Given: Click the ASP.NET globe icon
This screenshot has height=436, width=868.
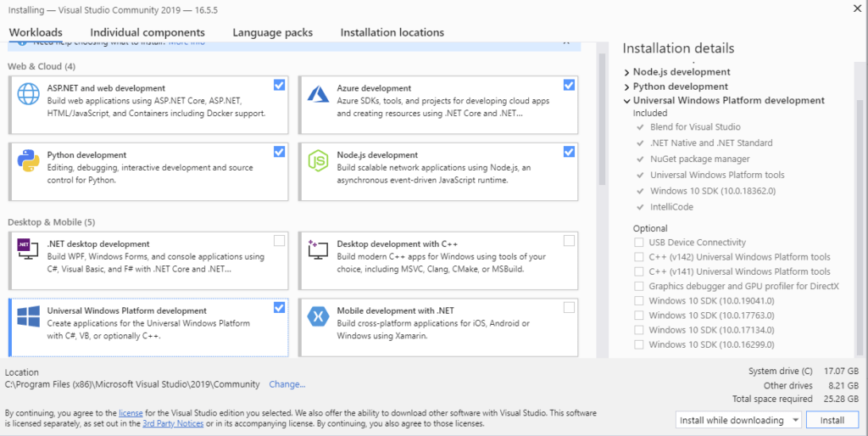Looking at the screenshot, I should [x=29, y=93].
